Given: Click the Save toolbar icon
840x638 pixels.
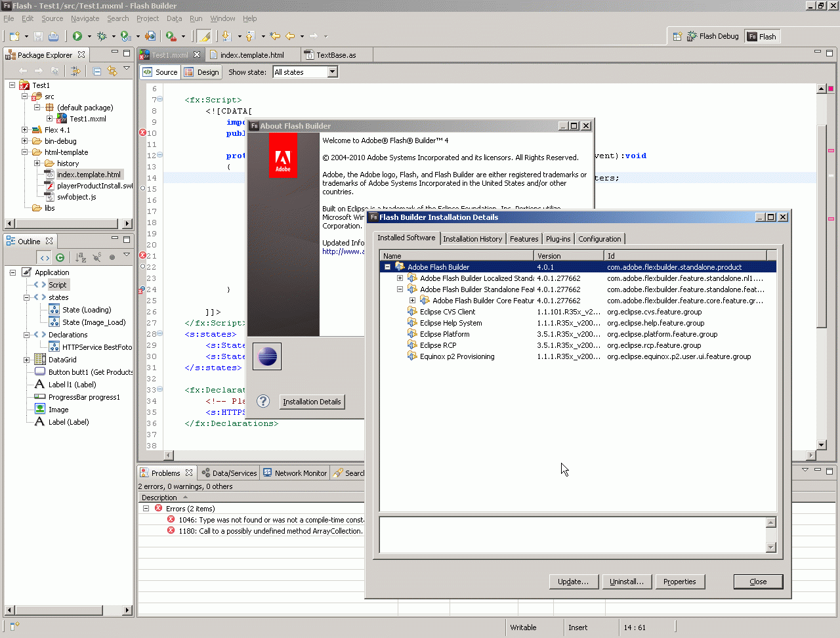Looking at the screenshot, I should [38, 36].
